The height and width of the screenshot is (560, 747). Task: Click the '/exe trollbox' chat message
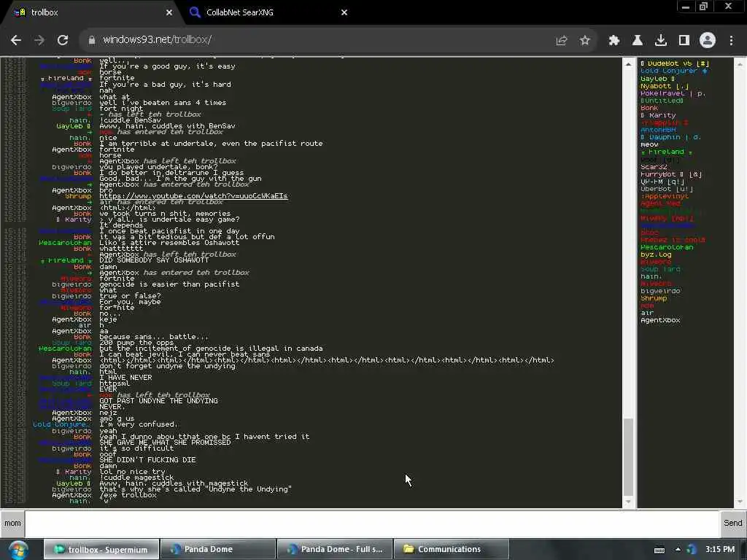128,495
